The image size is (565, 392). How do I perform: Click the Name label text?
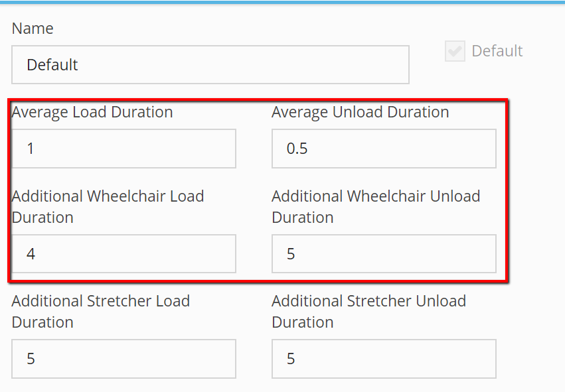click(33, 29)
